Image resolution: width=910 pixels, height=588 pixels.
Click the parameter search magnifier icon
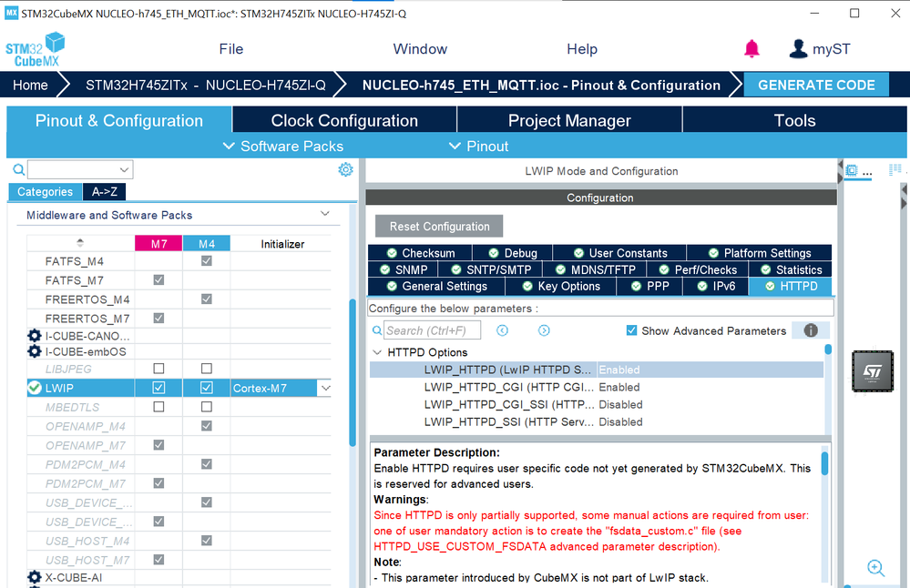(376, 330)
